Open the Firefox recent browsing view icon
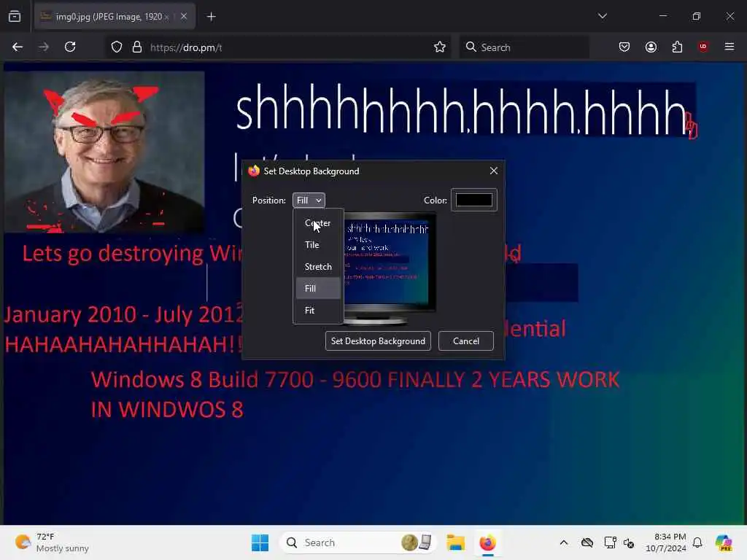The image size is (747, 560). point(15,16)
